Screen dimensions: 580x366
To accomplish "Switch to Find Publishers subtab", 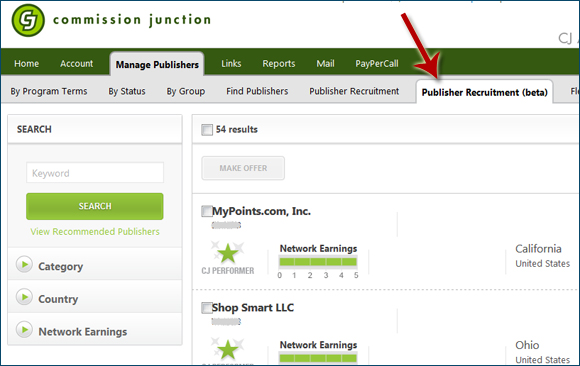I will tap(257, 91).
